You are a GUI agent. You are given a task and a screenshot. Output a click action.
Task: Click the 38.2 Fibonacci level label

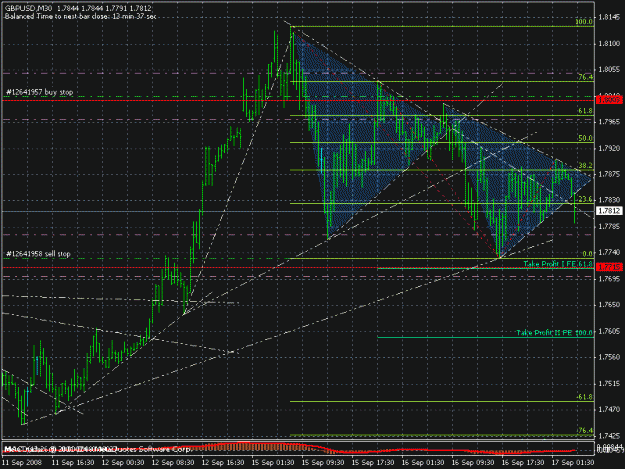point(585,165)
